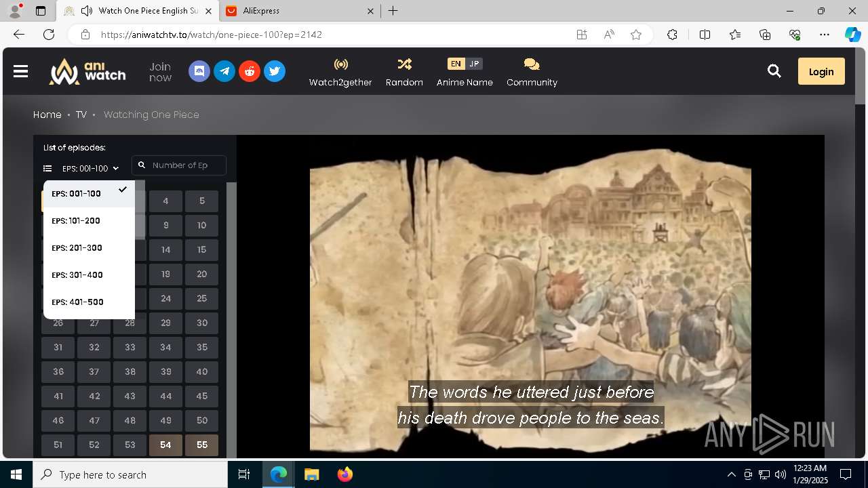This screenshot has height=488, width=868.
Task: Open Task View on taskbar
Action: (245, 474)
